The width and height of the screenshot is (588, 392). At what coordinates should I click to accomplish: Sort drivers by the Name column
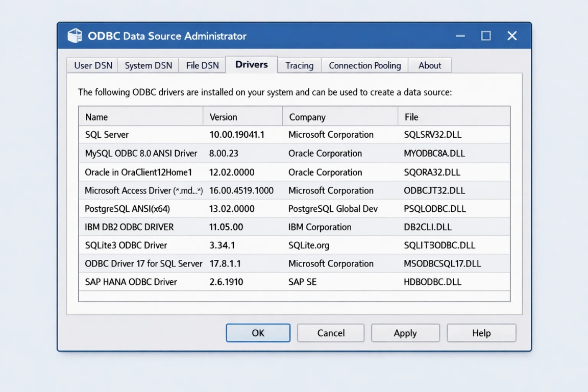click(x=140, y=116)
